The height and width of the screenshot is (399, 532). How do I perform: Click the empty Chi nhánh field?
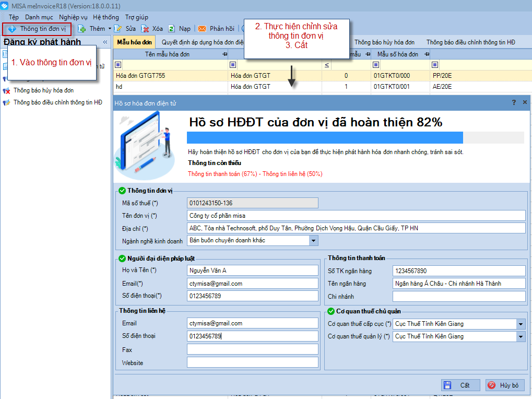pos(459,296)
